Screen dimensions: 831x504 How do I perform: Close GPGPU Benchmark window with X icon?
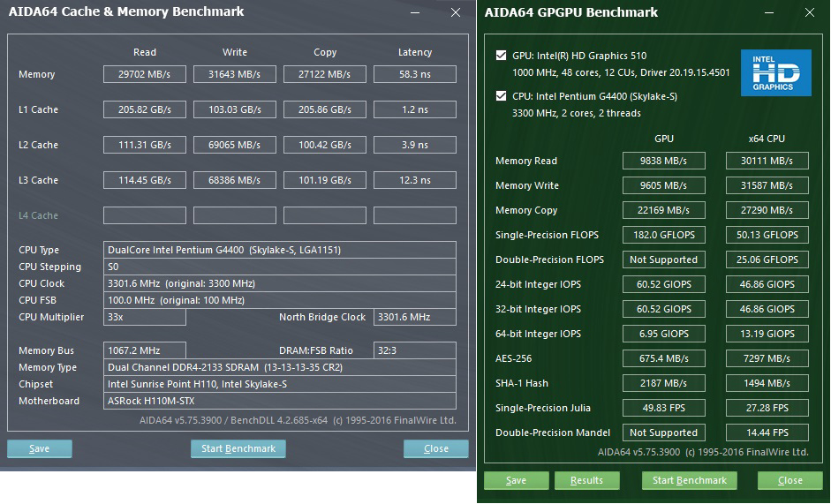809,12
